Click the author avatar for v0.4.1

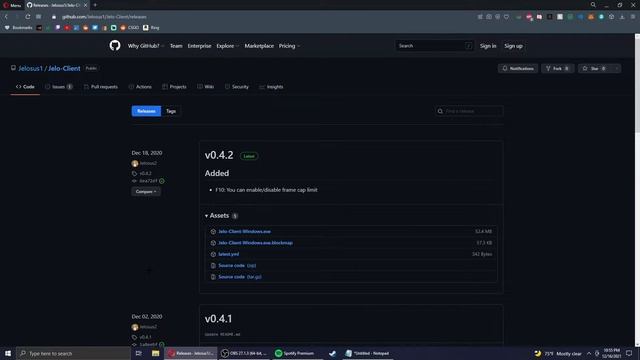tap(135, 327)
